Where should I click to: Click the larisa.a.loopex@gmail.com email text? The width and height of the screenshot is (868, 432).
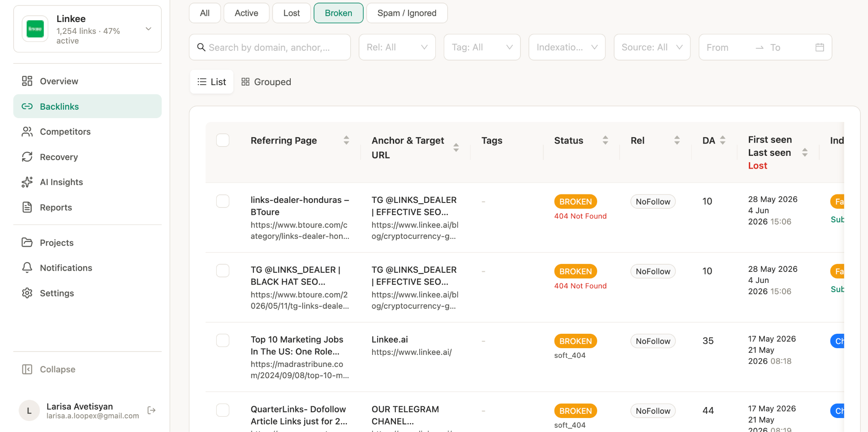pyautogui.click(x=93, y=416)
